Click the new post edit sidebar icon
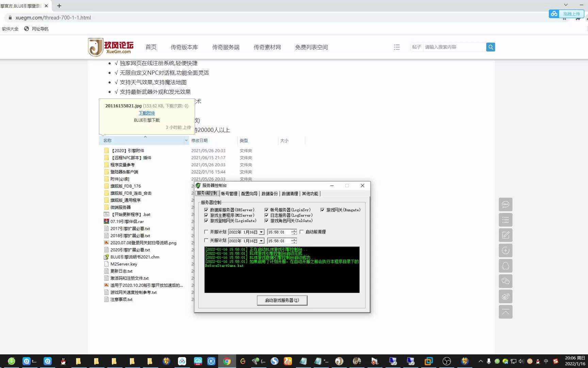 (506, 235)
